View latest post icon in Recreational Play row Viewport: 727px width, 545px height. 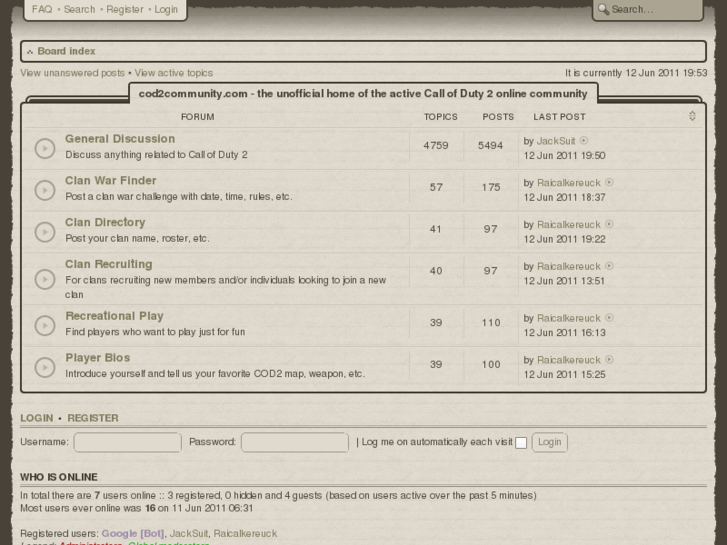pos(610,318)
